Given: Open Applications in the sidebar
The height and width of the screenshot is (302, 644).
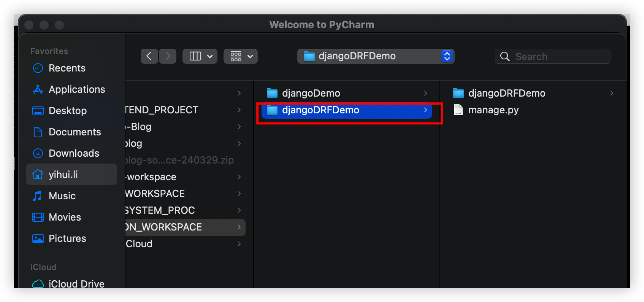Looking at the screenshot, I should 77,89.
